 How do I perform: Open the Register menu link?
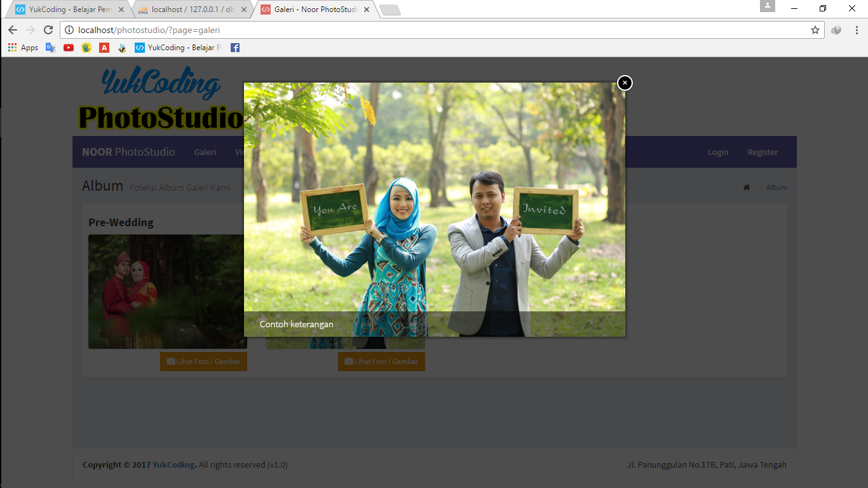click(763, 152)
